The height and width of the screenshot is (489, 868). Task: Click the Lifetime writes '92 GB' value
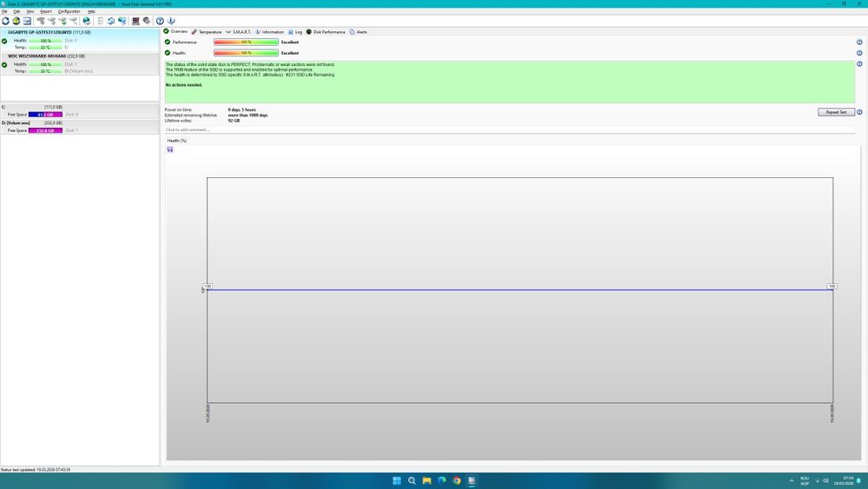tap(233, 121)
